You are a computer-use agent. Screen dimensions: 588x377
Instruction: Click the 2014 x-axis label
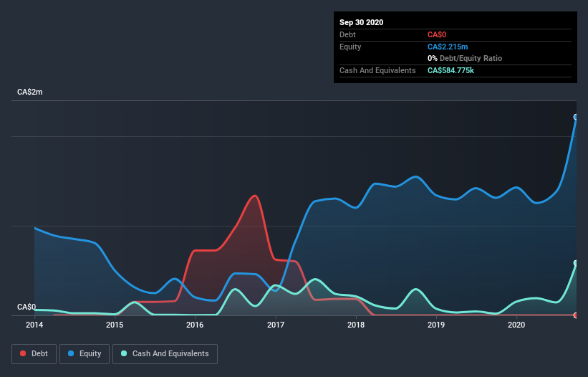34,325
